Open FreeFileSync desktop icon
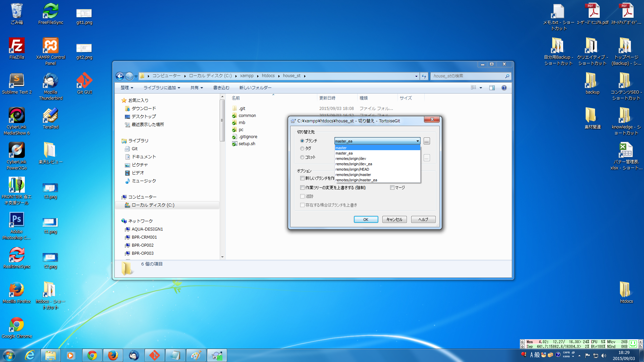This screenshot has width=644, height=362. point(51,13)
